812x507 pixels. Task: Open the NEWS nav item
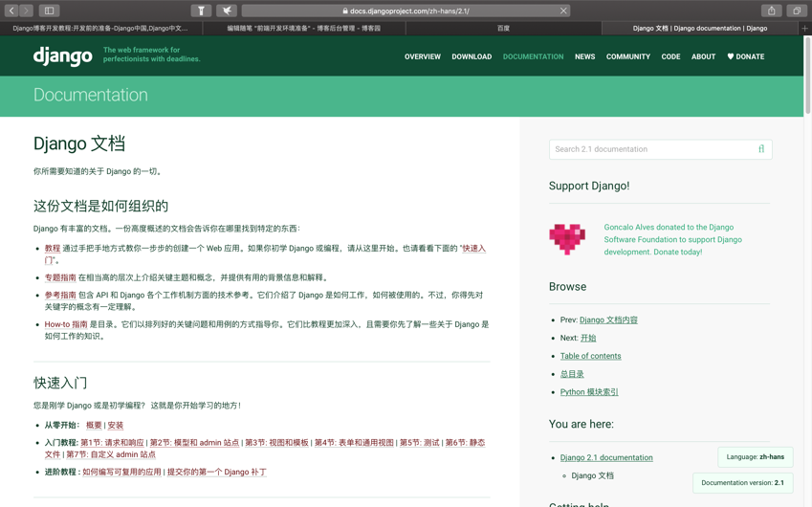(x=584, y=56)
